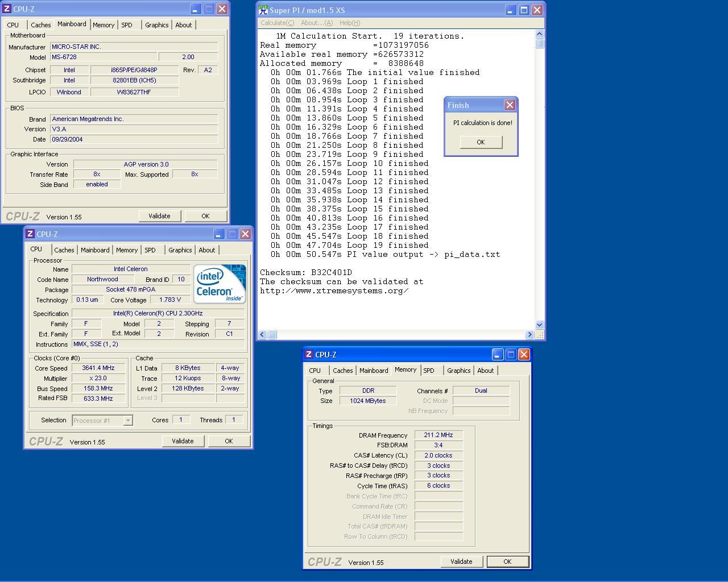Close the CPU-Z Mainboard window
728x582 pixels.
tap(222, 9)
